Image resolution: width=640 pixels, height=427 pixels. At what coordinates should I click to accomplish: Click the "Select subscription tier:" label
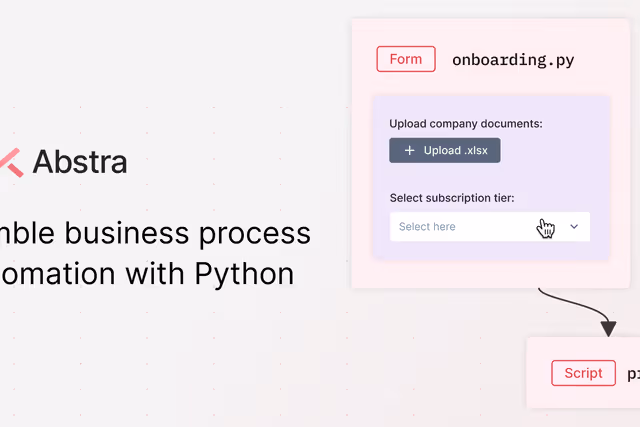(452, 198)
